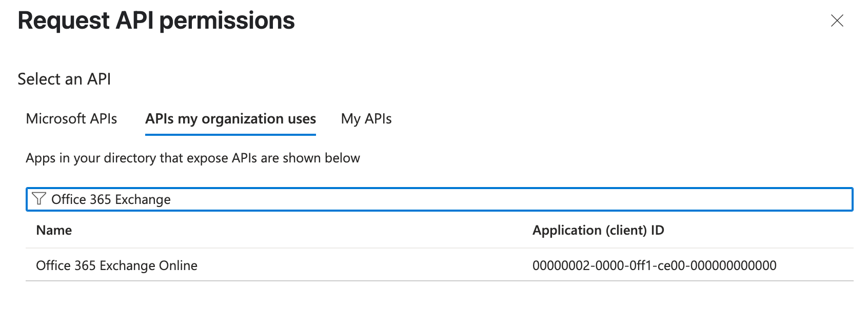This screenshot has width=868, height=330.
Task: Select the 00000002-0000-0ff1-ce00-000000000000 client ID
Action: click(x=654, y=265)
